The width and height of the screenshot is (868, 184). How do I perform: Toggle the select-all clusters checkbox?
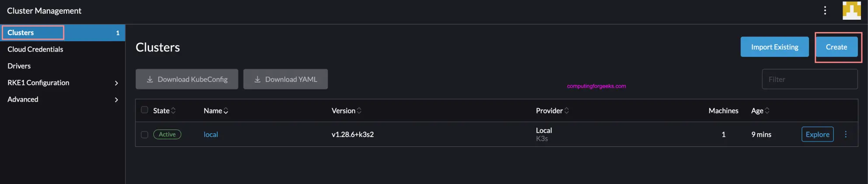[145, 110]
